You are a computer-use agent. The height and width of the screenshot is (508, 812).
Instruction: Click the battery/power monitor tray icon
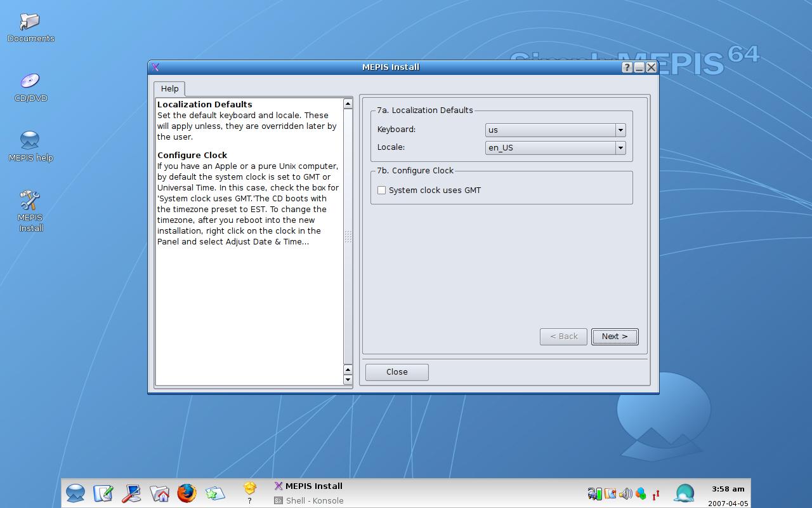(594, 493)
